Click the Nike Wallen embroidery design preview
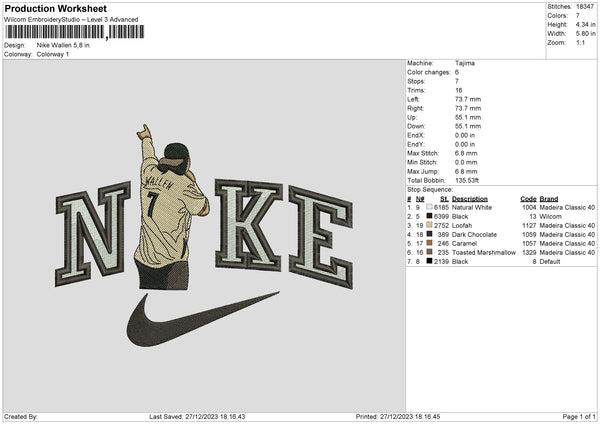600x424 pixels. point(204,235)
